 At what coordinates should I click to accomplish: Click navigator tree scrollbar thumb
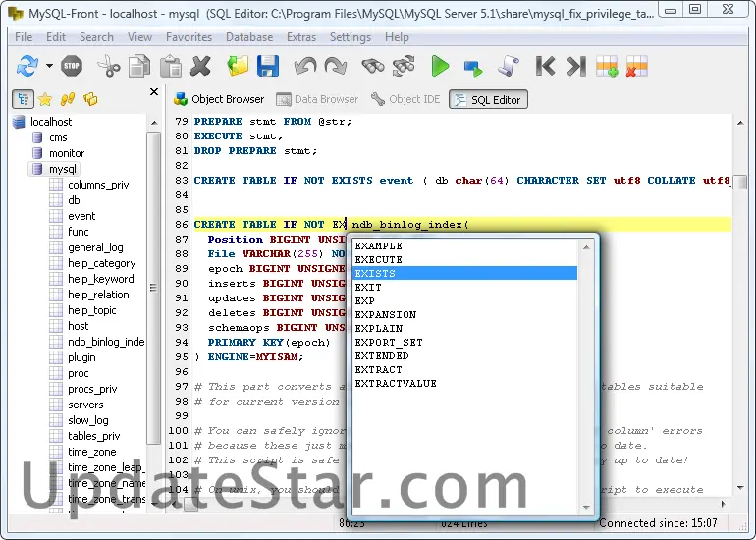click(x=154, y=288)
